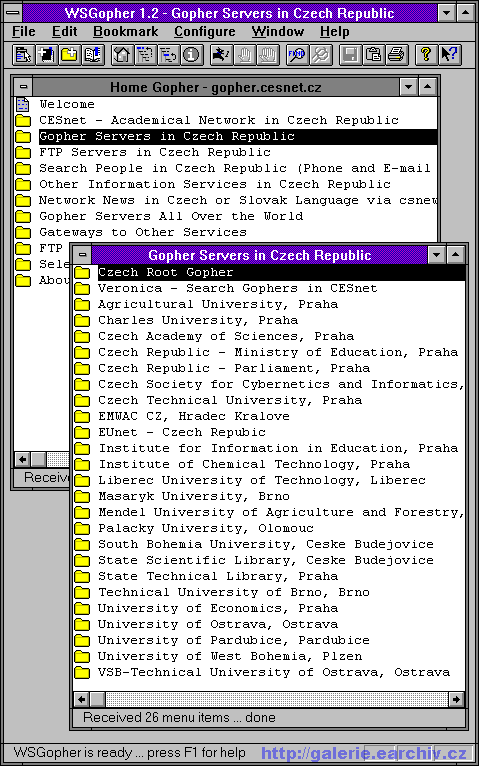Open the Bookmark menu
The height and width of the screenshot is (766, 479).
(x=125, y=32)
